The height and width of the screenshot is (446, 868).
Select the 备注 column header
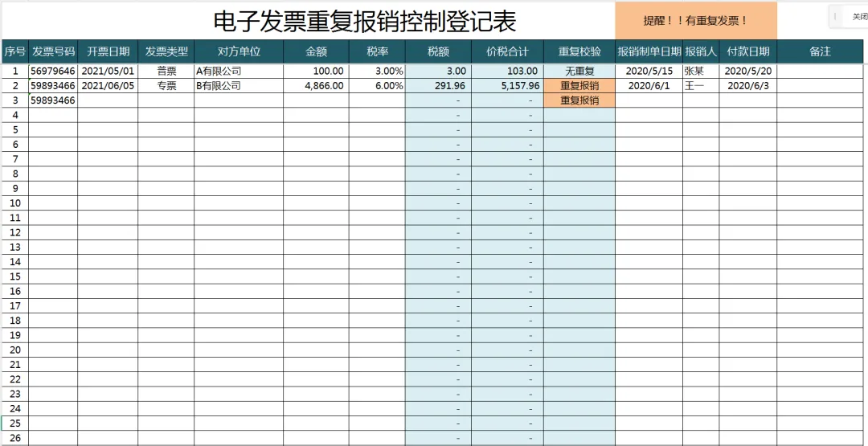click(x=820, y=52)
